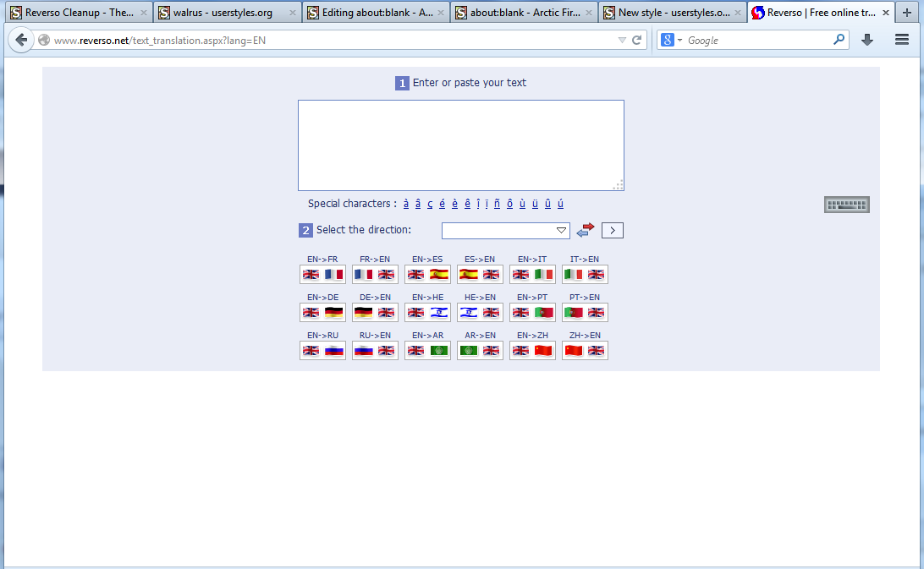924x569 pixels.
Task: Choose the ZH->EN flags
Action: [x=585, y=351]
